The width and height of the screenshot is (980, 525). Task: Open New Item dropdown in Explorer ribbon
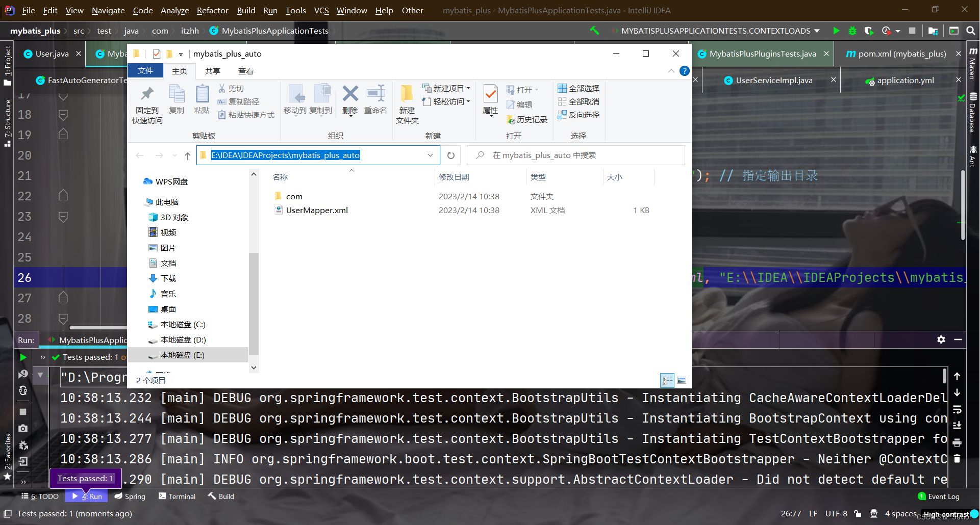click(446, 88)
